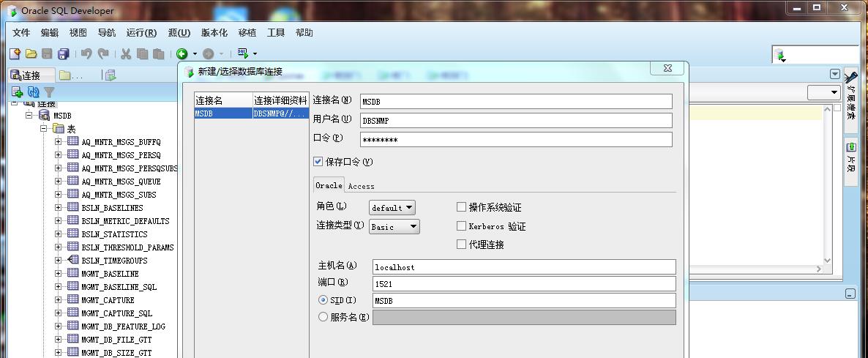Select the SID radio button
Viewport: 868px width, 358px height.
323,300
